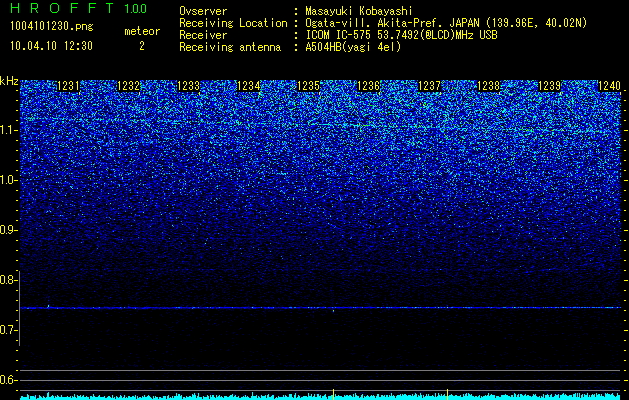Click the 1240 time marker
Screen dimensions: 629x400
coord(609,86)
